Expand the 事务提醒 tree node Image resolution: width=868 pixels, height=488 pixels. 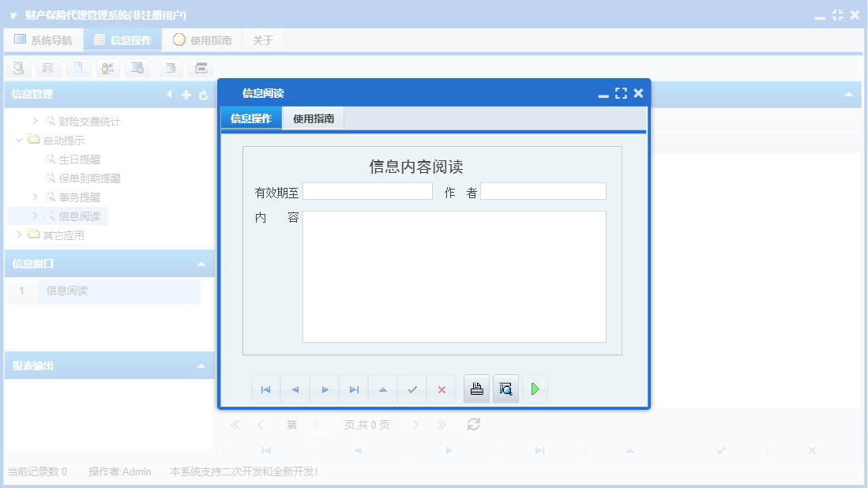point(36,197)
